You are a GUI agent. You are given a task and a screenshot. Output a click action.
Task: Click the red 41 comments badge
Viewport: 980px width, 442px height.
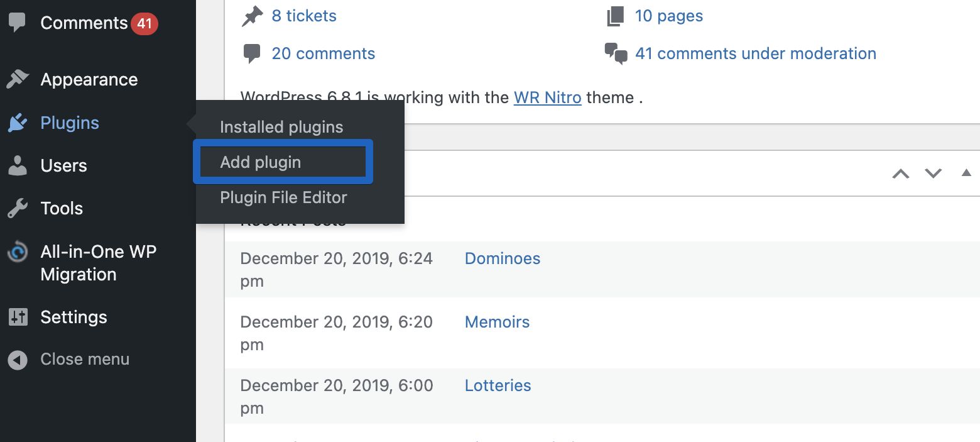point(144,24)
